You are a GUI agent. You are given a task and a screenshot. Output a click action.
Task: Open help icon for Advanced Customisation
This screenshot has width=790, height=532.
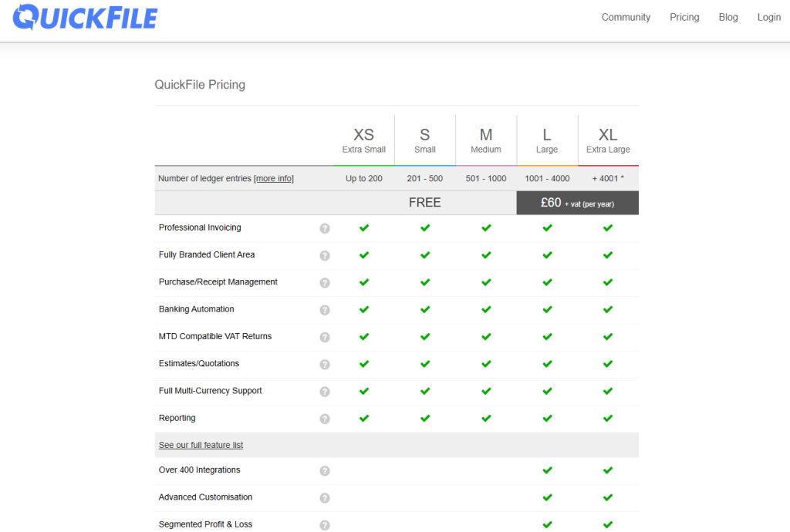(325, 498)
